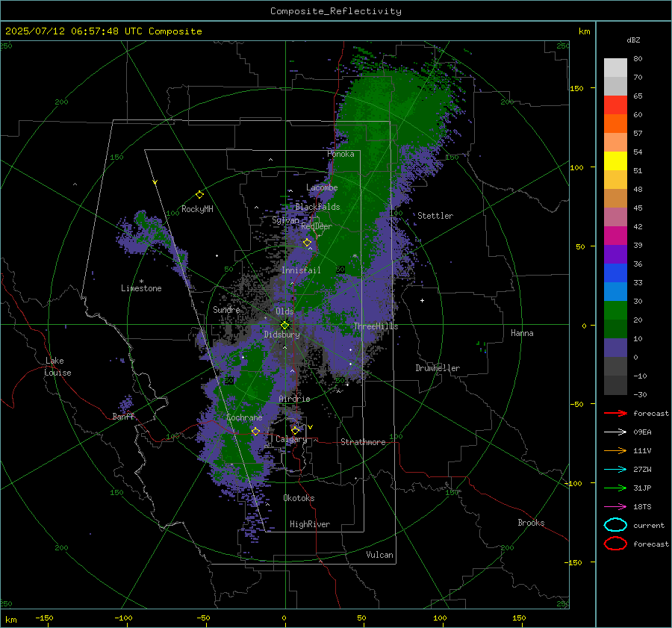Click the Strathmore city label
This screenshot has width=672, height=628.
coord(363,442)
